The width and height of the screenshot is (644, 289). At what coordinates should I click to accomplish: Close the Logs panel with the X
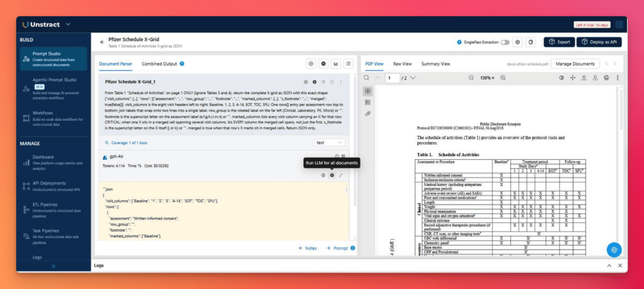tap(620, 266)
